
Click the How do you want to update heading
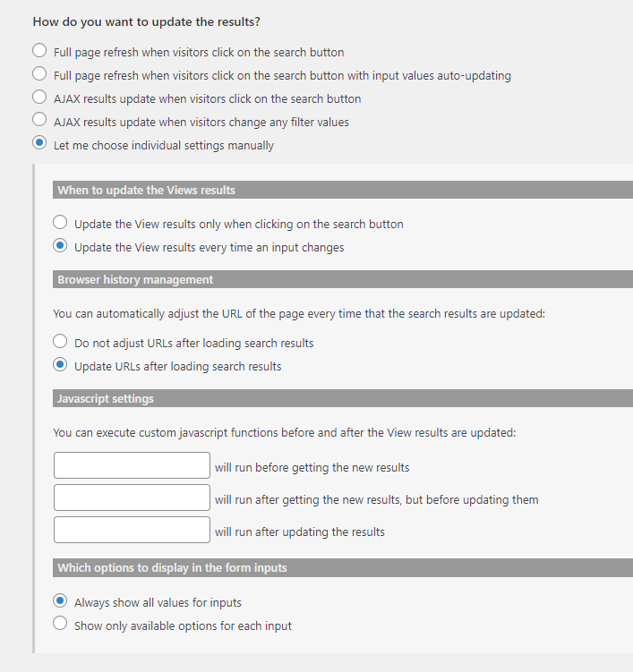coord(146,21)
